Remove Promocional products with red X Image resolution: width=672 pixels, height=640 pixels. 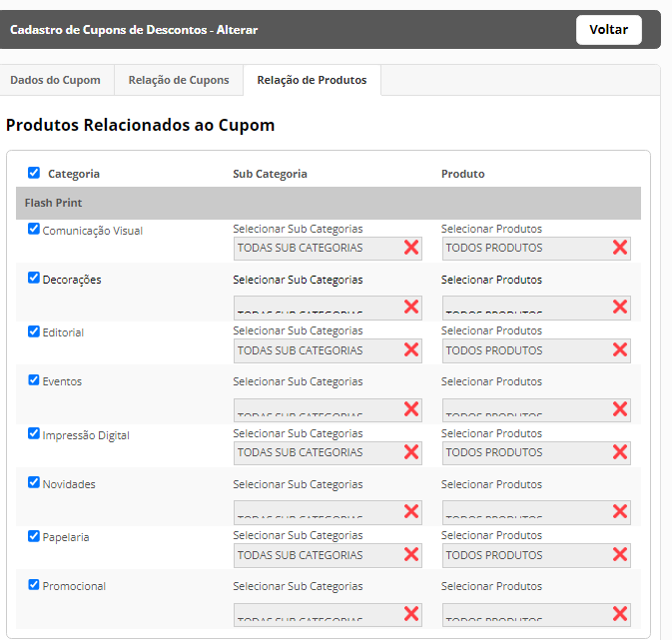pos(620,614)
